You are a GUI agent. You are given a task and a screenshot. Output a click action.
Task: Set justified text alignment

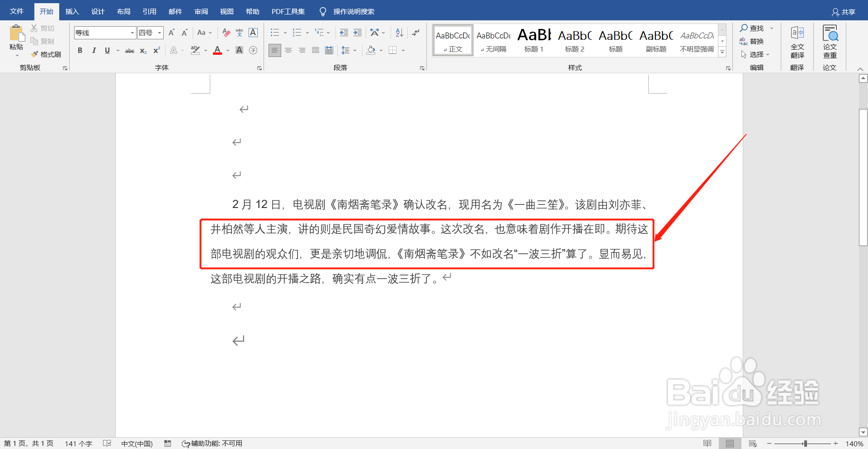coord(316,50)
